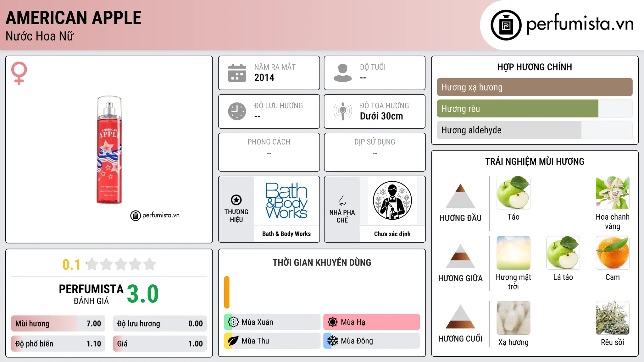
Task: Click the THƯƠNG HIỆU label
Action: click(236, 216)
